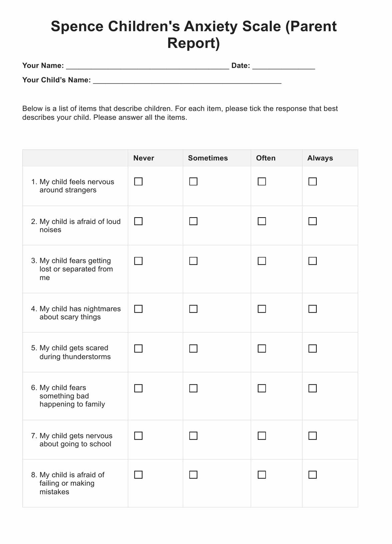Click the Date input line
The width and height of the screenshot is (392, 544).
click(x=283, y=66)
